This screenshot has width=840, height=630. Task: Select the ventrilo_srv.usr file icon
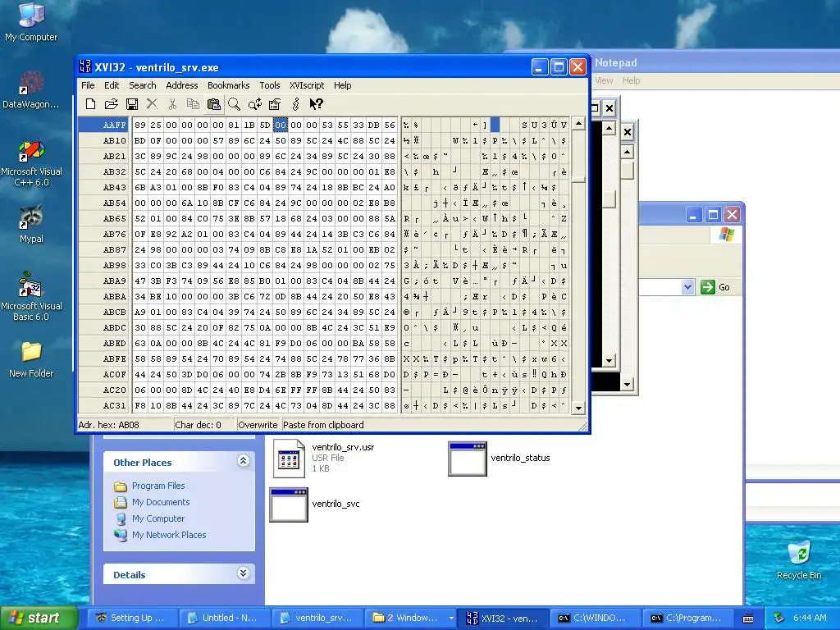click(289, 458)
